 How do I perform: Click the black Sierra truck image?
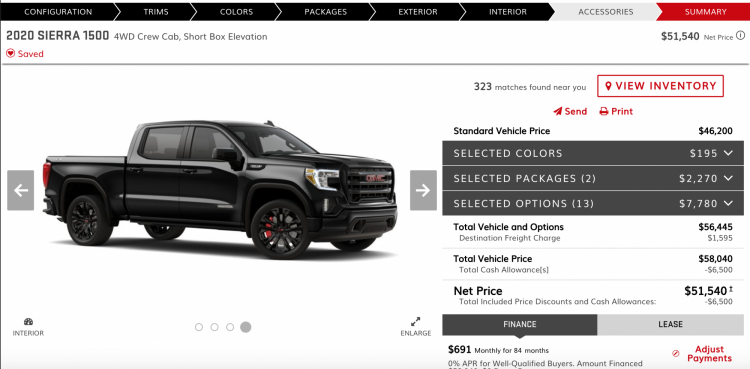220,189
